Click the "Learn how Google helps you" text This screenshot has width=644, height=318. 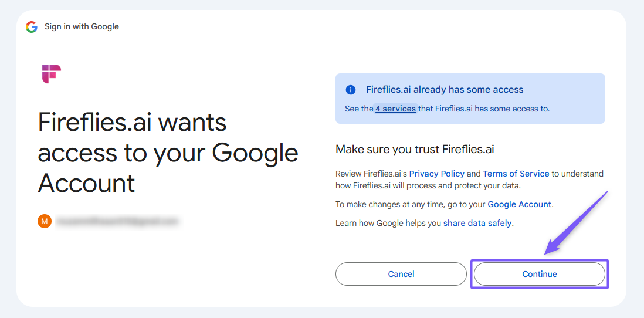tap(388, 223)
